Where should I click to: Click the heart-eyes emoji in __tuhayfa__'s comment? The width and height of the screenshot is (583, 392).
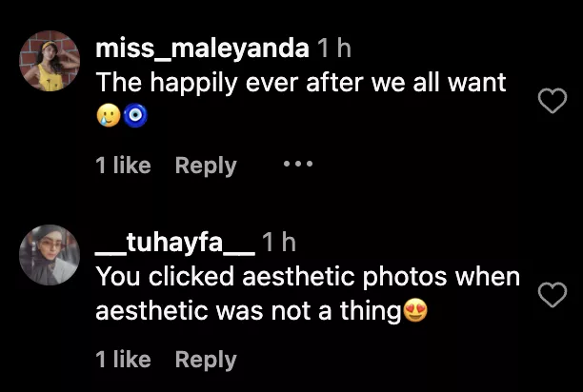click(414, 310)
